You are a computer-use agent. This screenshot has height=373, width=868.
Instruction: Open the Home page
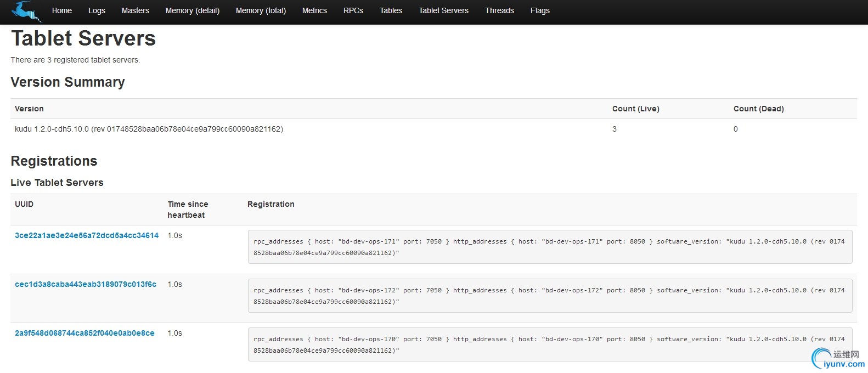pos(62,10)
